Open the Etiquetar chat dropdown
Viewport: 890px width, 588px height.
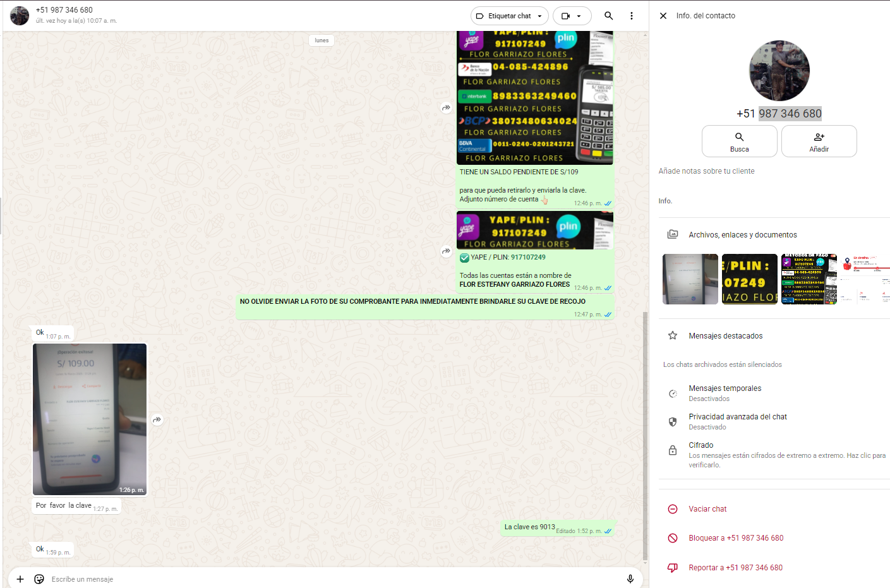509,16
